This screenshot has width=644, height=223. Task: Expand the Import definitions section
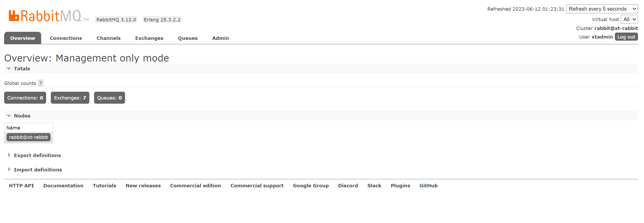(x=38, y=170)
